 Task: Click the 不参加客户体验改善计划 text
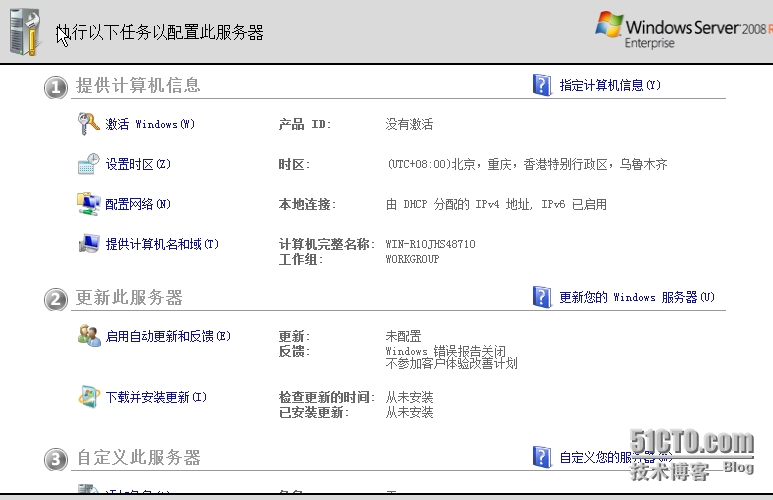[x=451, y=363]
